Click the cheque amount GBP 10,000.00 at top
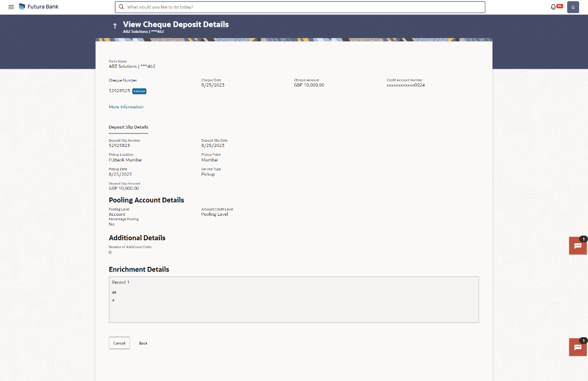The height and width of the screenshot is (381, 588). (309, 85)
